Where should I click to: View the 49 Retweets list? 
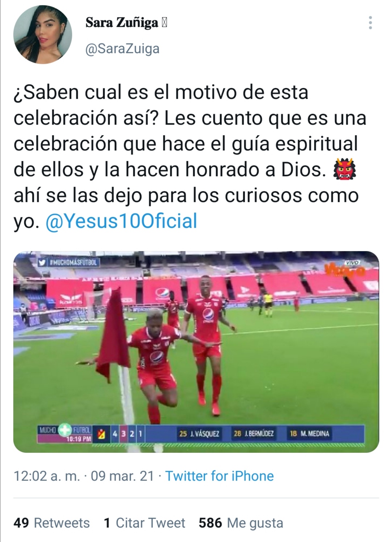(x=52, y=523)
